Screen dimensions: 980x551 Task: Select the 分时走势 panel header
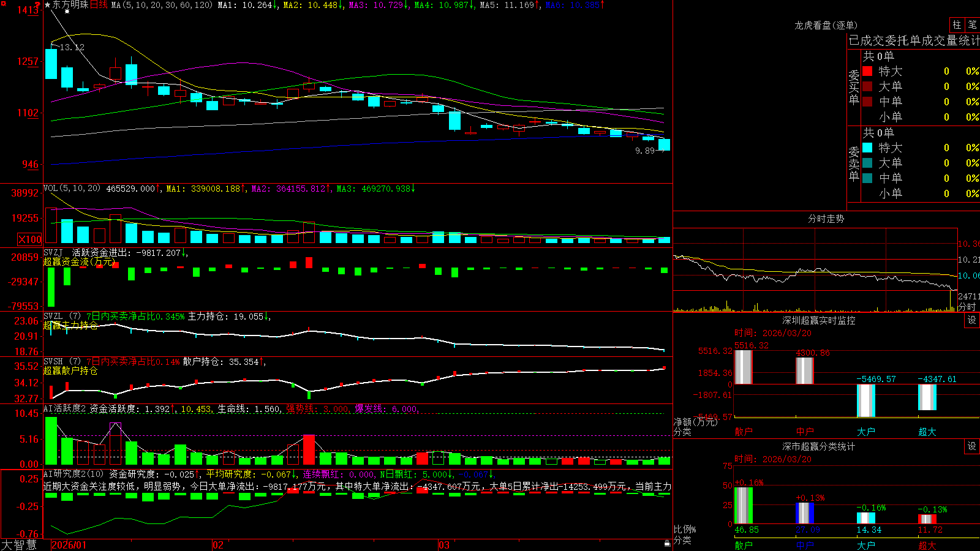click(x=826, y=219)
